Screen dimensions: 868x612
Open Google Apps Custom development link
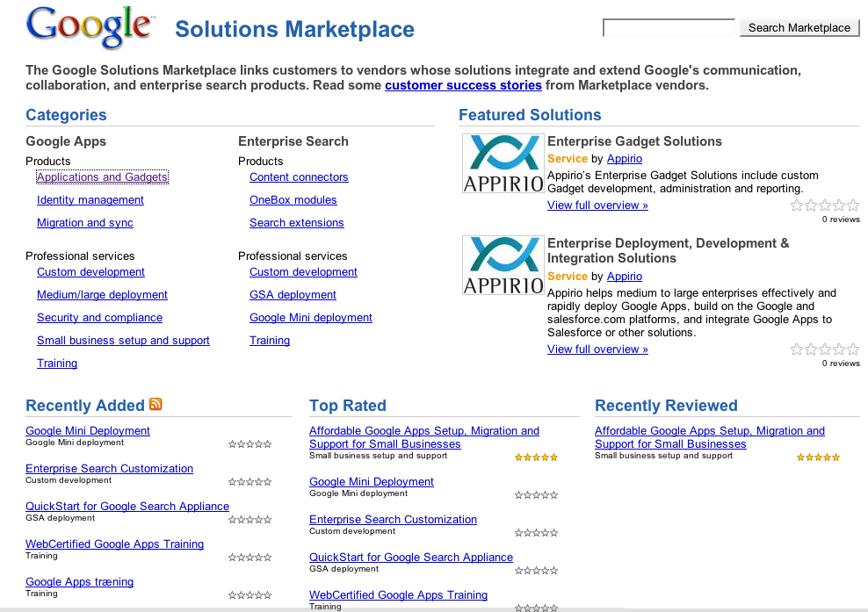[x=90, y=271]
